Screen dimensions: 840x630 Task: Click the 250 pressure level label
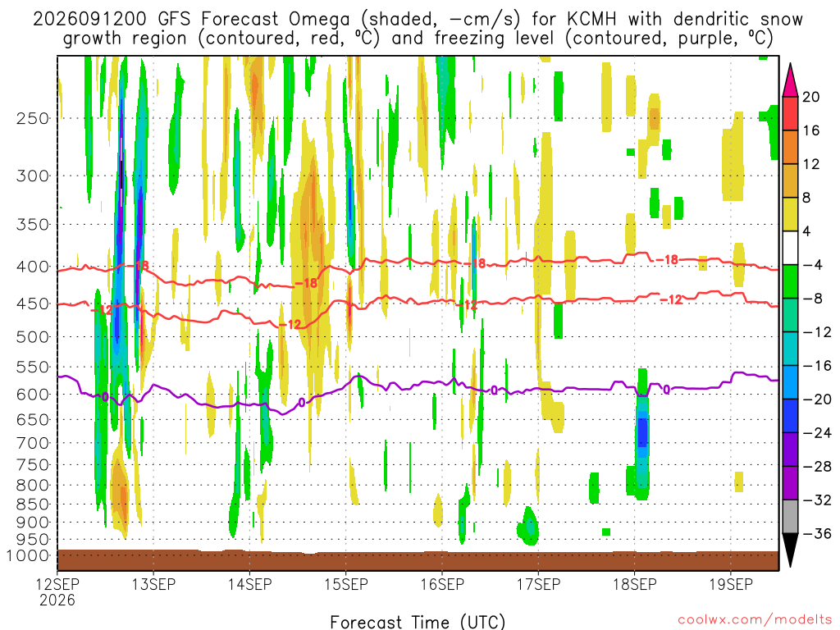[33, 118]
